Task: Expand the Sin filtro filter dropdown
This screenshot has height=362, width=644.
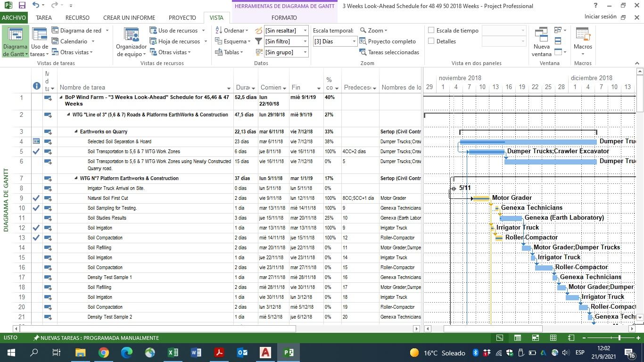Action: 305,41
